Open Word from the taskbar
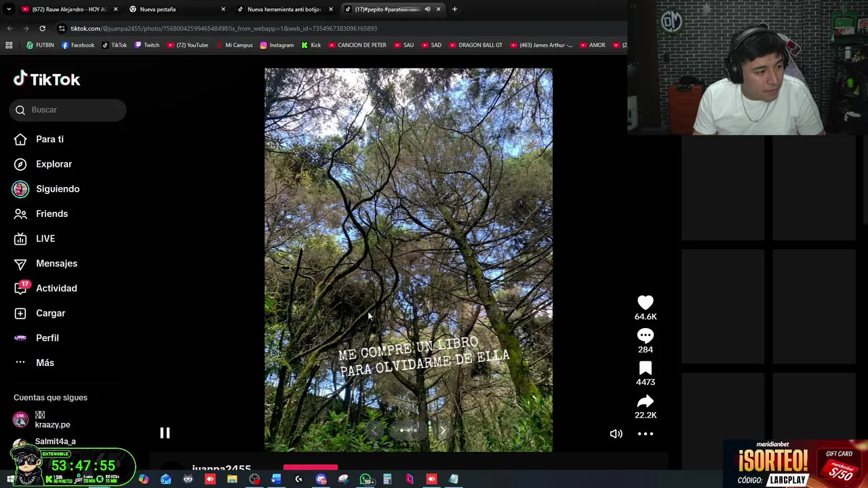Viewport: 868px width, 488px height. pyautogui.click(x=276, y=479)
